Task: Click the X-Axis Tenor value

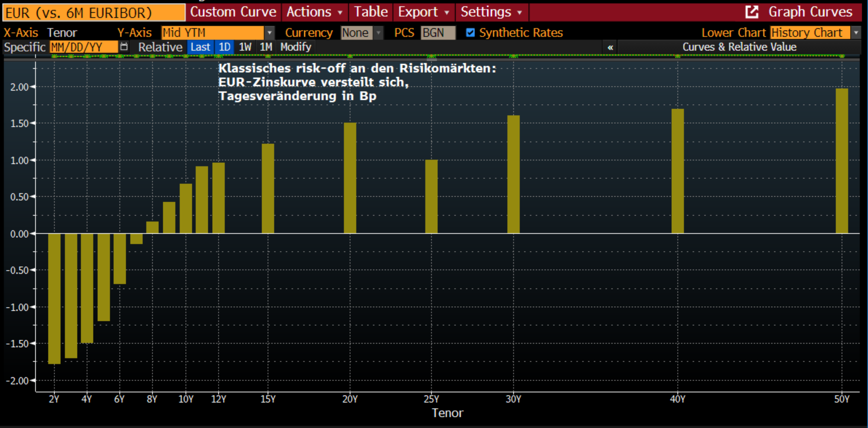Action: [62, 33]
